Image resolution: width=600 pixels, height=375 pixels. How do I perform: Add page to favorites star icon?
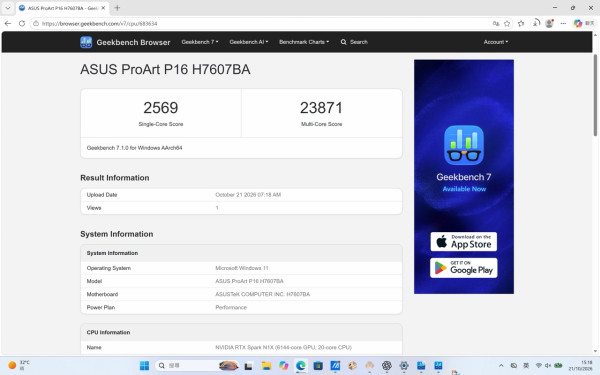(507, 23)
